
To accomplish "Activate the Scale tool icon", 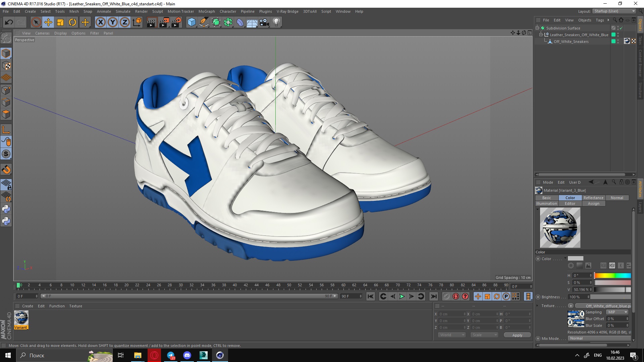I will point(60,22).
